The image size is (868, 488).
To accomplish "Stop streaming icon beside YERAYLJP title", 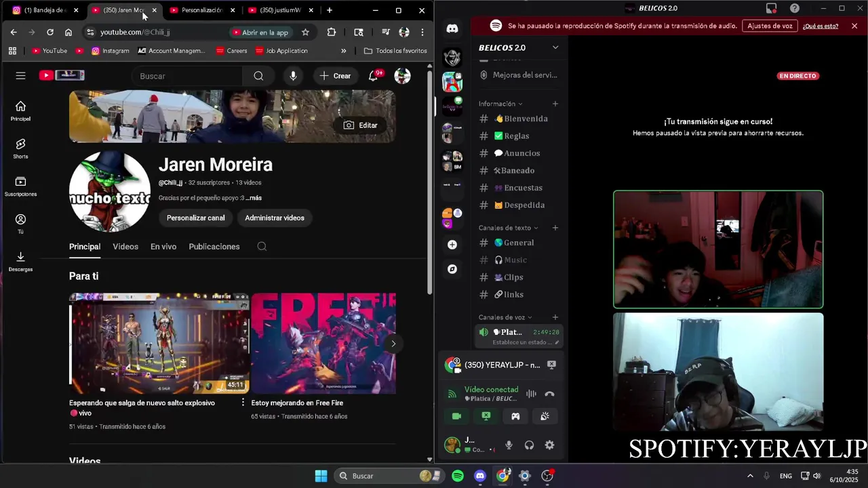I will click(x=551, y=365).
